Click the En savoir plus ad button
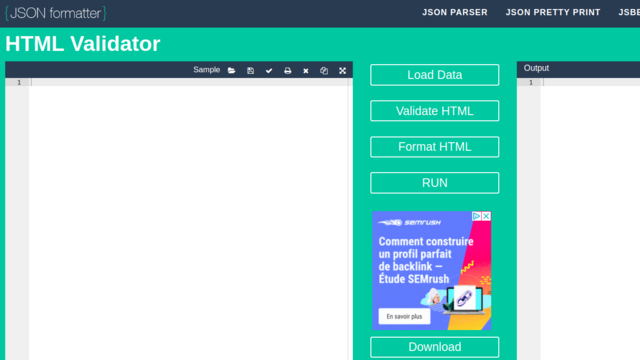This screenshot has width=640, height=360. pyautogui.click(x=404, y=316)
